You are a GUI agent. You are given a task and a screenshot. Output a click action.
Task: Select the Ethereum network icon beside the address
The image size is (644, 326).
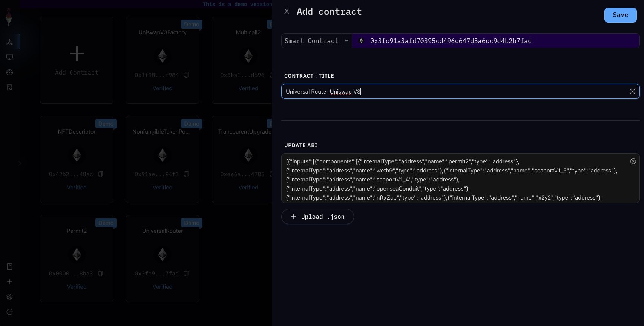[x=361, y=41]
